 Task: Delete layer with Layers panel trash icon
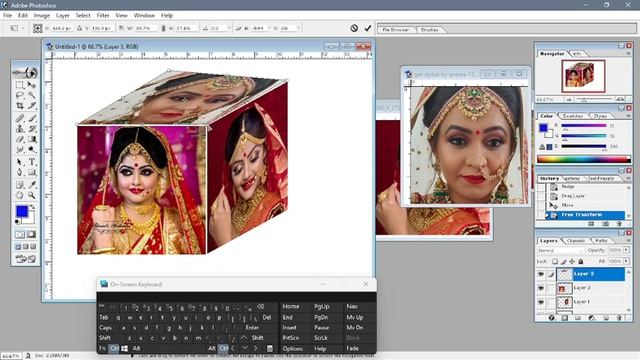click(x=619, y=318)
